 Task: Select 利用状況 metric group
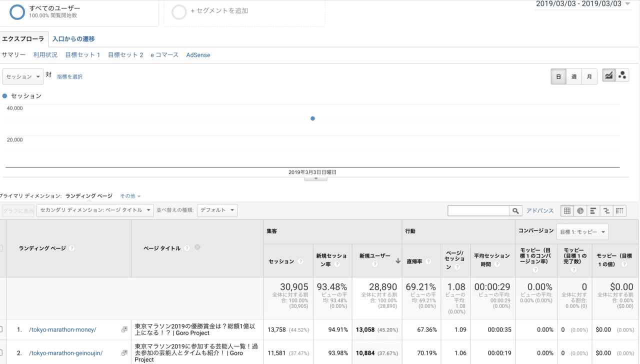pos(45,55)
